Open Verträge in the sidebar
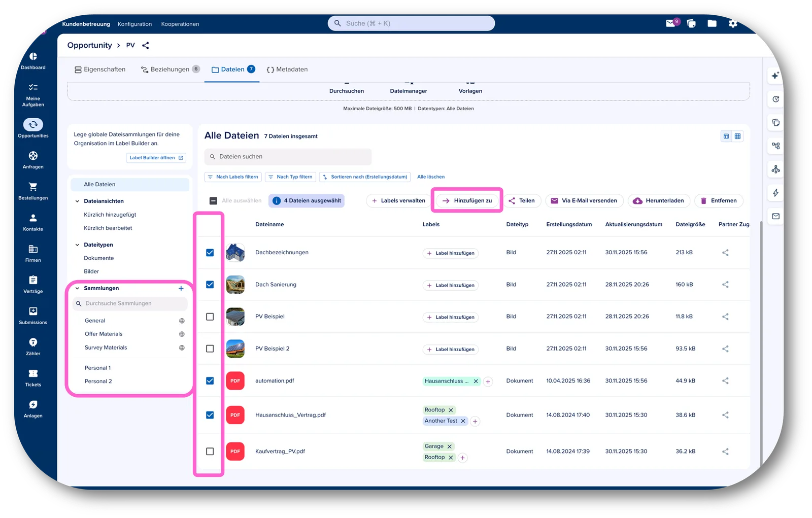 pyautogui.click(x=33, y=284)
